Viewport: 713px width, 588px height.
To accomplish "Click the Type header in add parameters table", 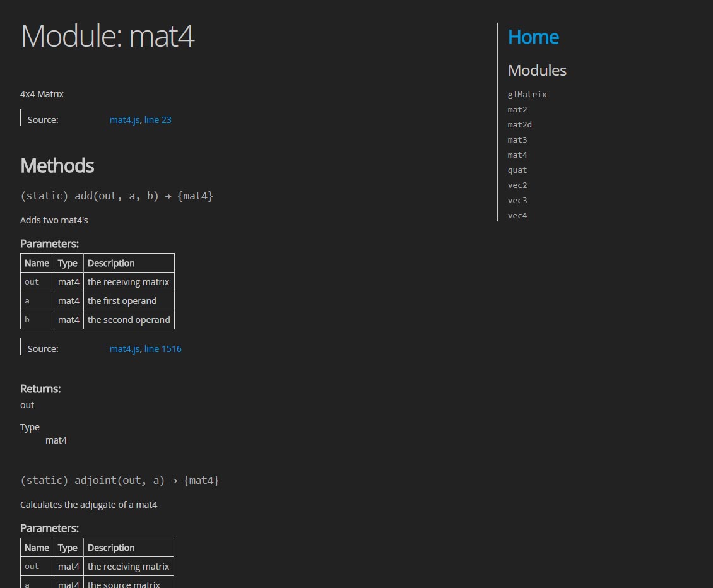I will [x=68, y=263].
